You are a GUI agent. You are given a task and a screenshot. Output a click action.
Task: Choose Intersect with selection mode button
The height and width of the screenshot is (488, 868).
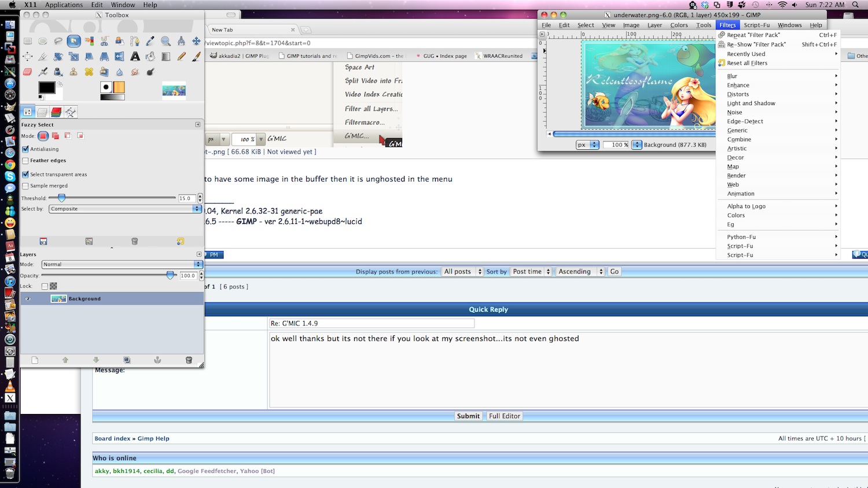click(80, 136)
